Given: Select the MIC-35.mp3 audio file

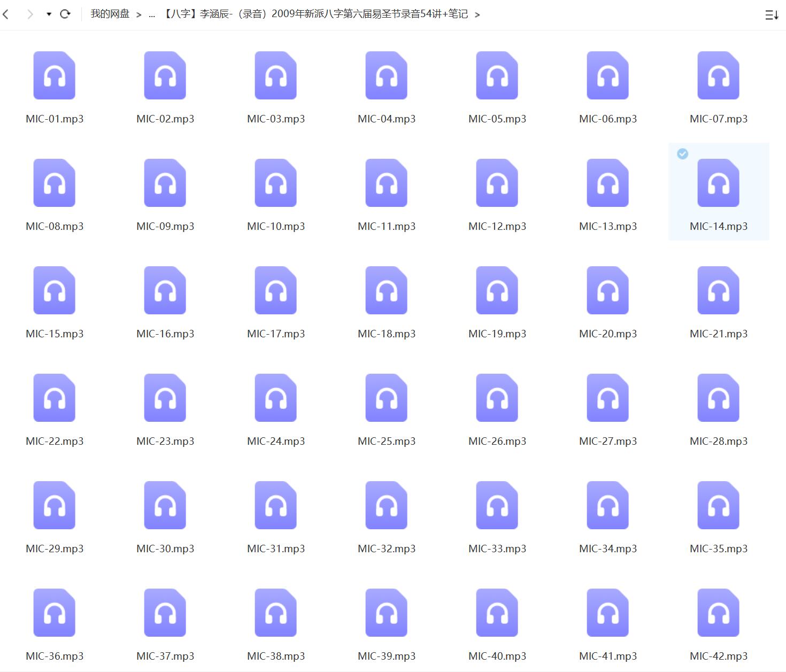Looking at the screenshot, I should [x=718, y=506].
